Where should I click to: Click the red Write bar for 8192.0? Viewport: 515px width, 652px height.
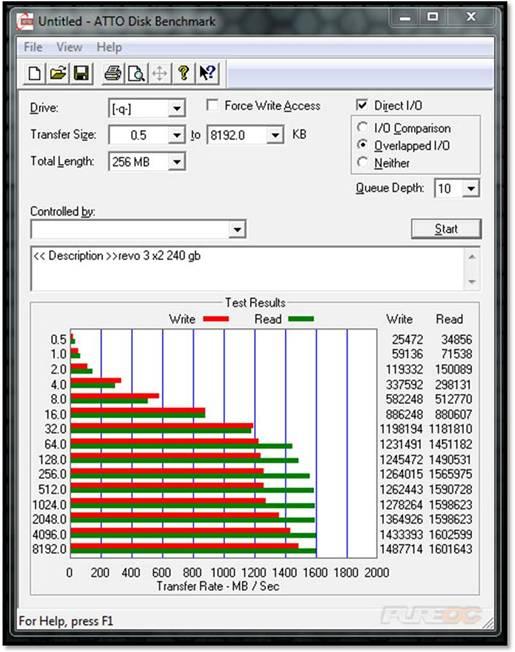coord(185,546)
